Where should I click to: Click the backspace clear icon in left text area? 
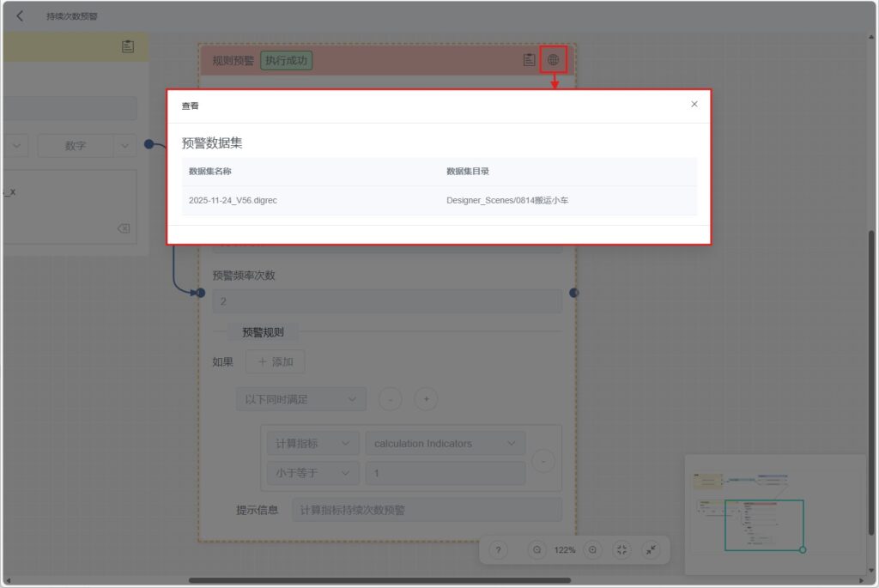pyautogui.click(x=123, y=228)
